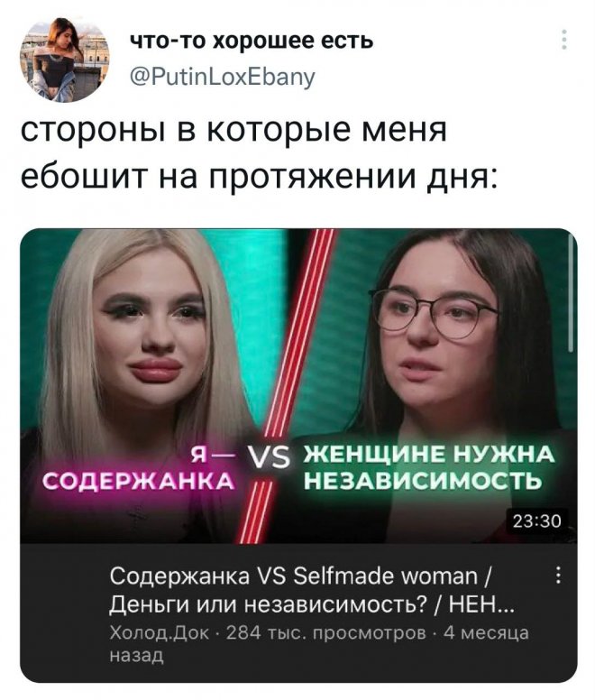The image size is (595, 700).
Task: Click the VS label between the captions
Action: click(x=271, y=459)
